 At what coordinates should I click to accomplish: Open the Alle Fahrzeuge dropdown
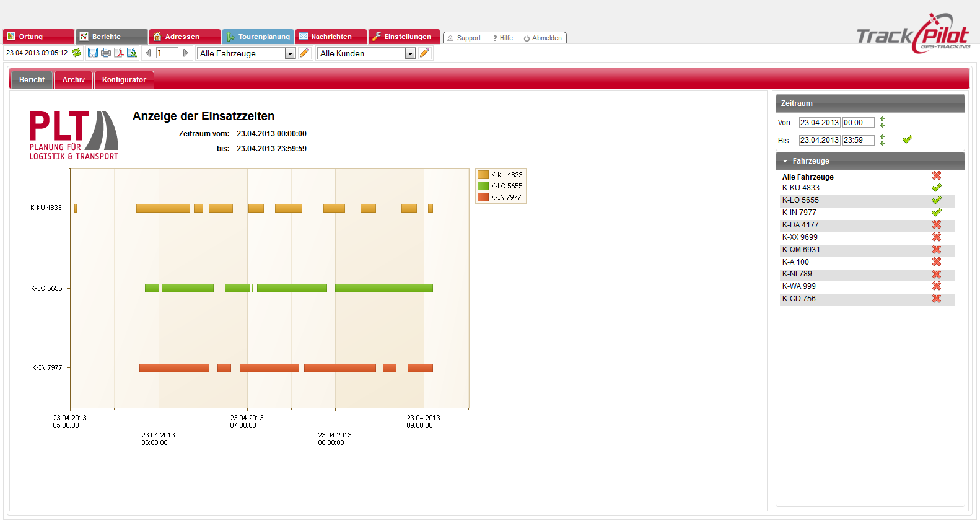tap(290, 53)
